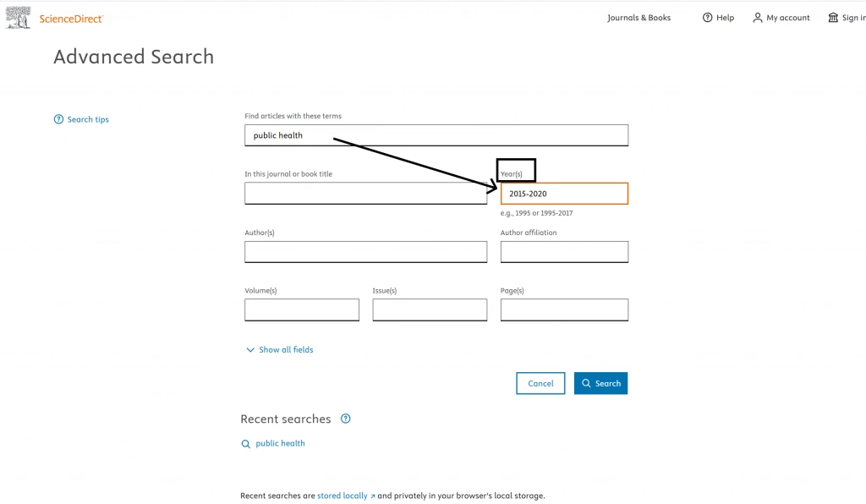Click the My account person icon
Screen dimensions: 866x504
coord(758,18)
